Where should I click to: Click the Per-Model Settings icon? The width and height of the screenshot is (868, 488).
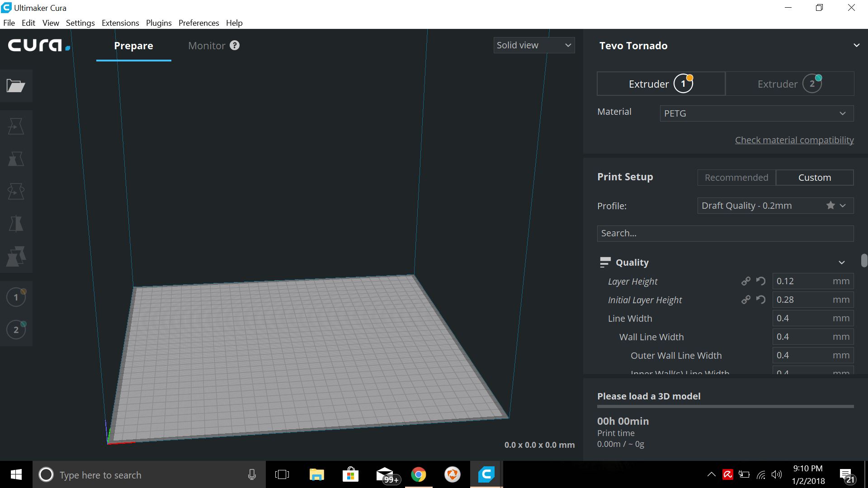(16, 257)
